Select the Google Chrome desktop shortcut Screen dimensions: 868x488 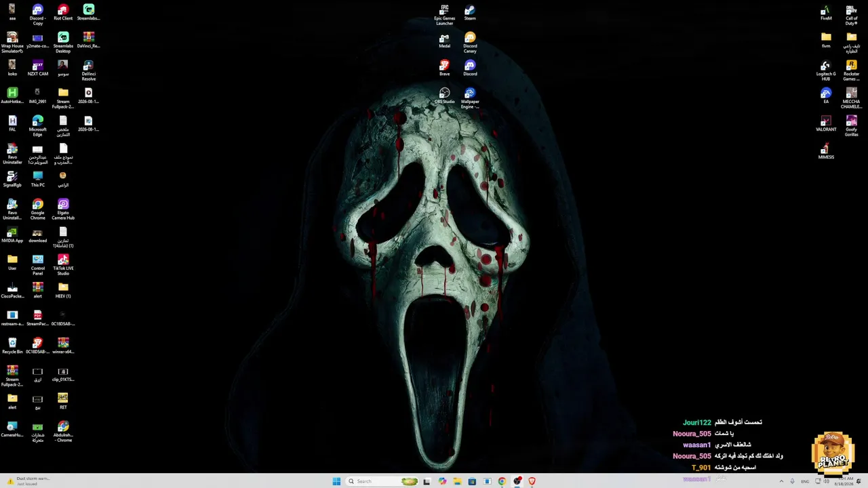click(x=38, y=209)
